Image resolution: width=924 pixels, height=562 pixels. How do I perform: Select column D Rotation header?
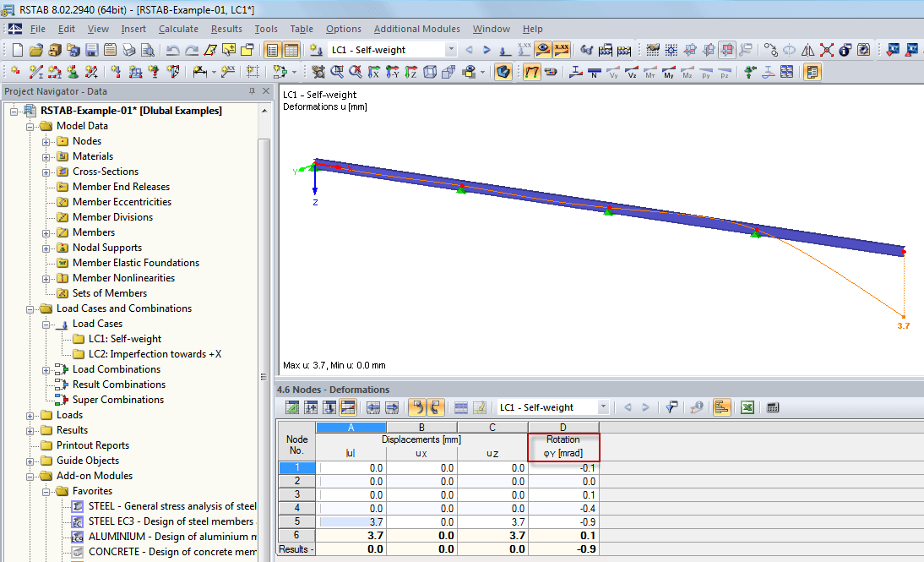click(563, 428)
